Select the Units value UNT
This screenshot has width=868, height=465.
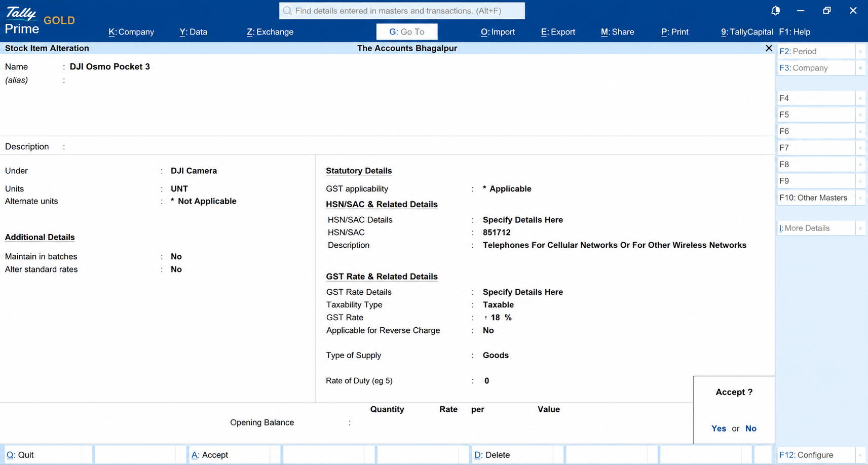coord(179,189)
